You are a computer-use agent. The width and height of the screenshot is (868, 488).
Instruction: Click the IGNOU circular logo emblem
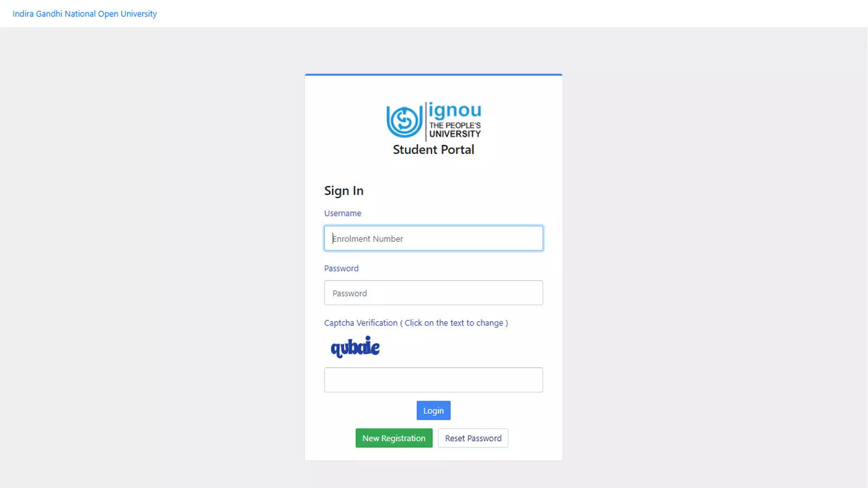click(x=404, y=121)
